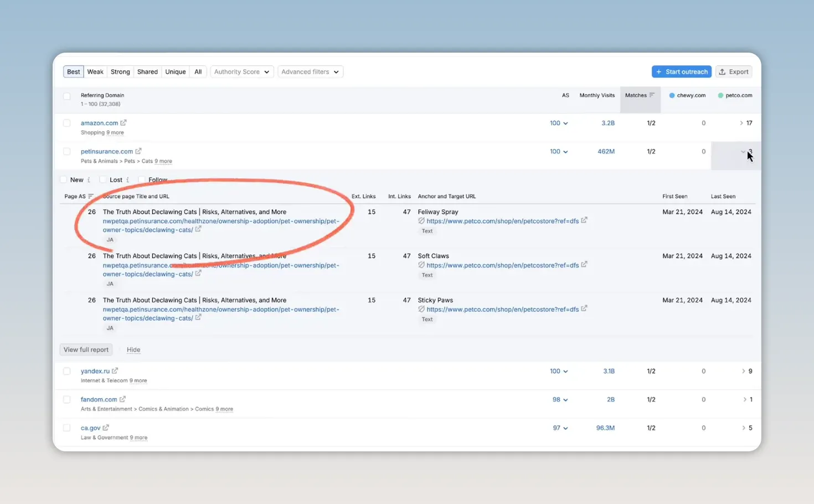The width and height of the screenshot is (814, 504).
Task: Expand AS score 100 dropdown for yandex.ru
Action: (559, 371)
